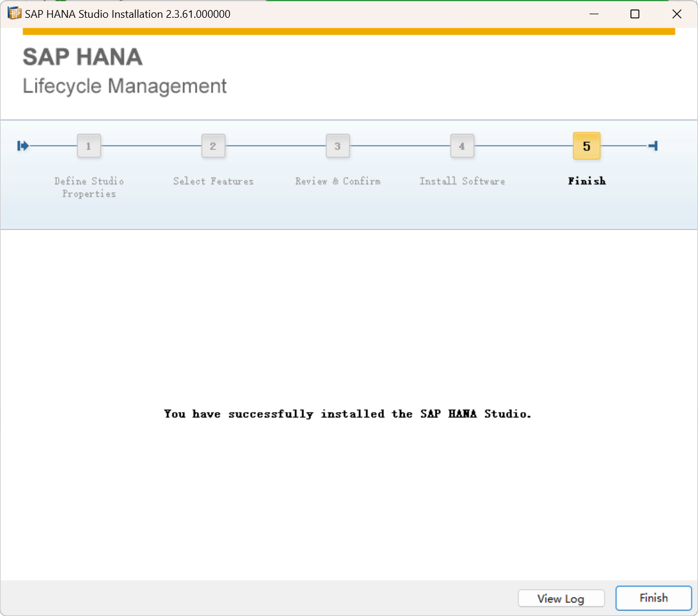Viewport: 698px width, 616px height.
Task: Click the 'Define Studio Properties' step label
Action: 89,187
